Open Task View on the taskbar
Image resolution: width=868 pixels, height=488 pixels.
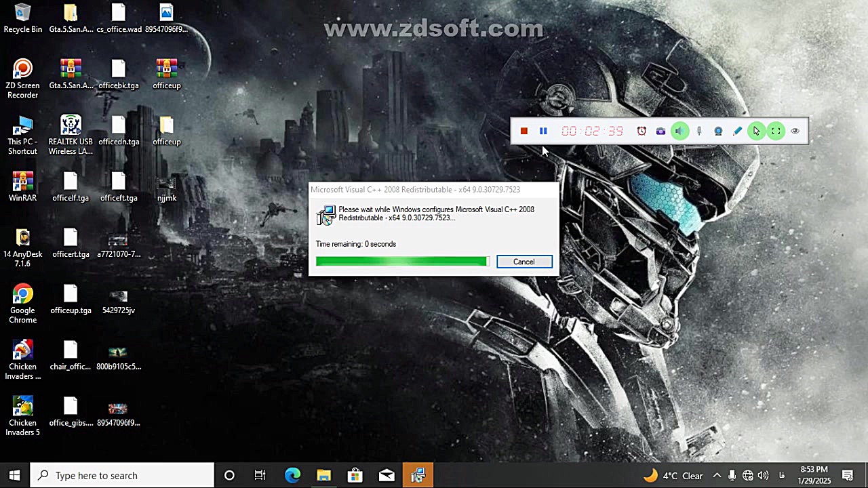pyautogui.click(x=260, y=475)
